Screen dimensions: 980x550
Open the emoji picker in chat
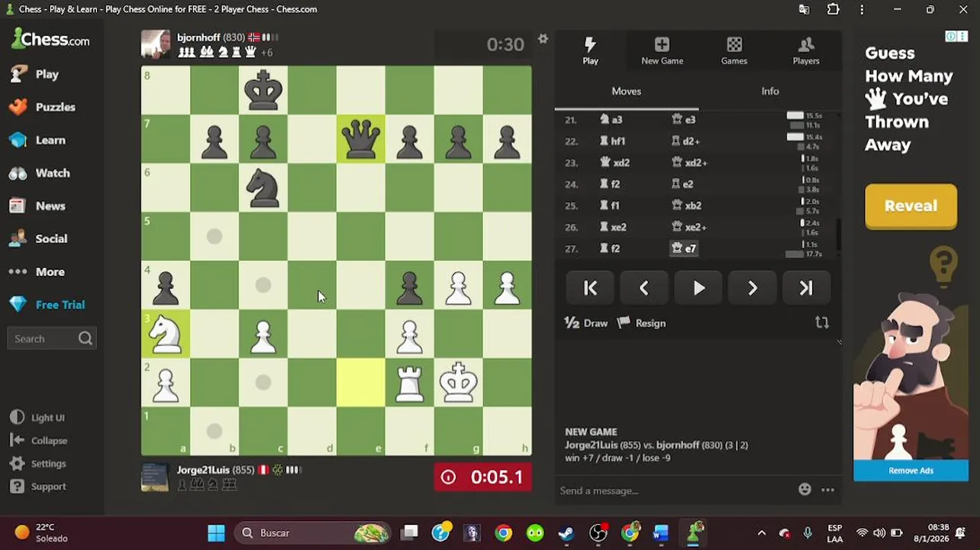pyautogui.click(x=804, y=490)
